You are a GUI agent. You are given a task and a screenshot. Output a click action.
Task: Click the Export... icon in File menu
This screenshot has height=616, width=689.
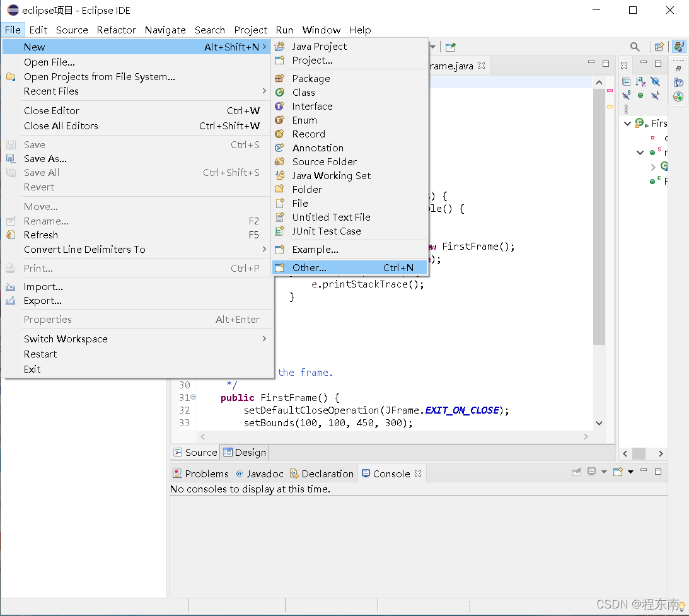[11, 301]
